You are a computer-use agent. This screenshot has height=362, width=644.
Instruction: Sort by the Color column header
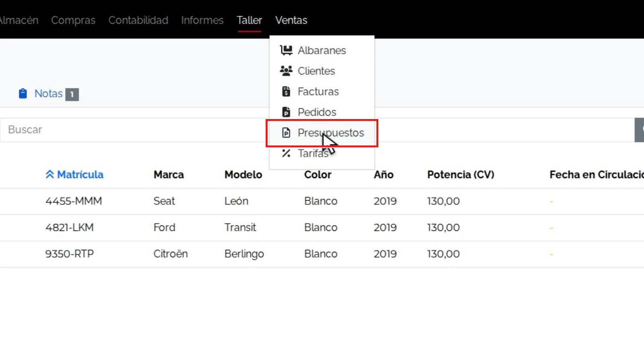click(318, 175)
